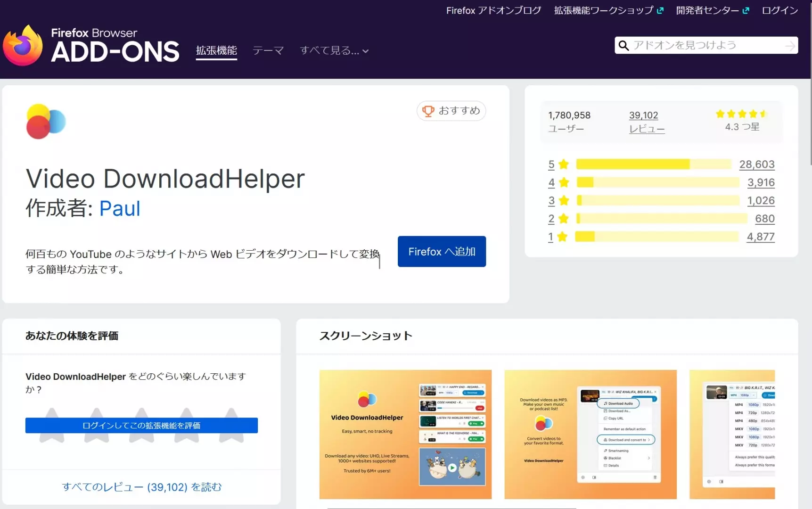
Task: Click the おすすめ trophy badge
Action: pyautogui.click(x=451, y=111)
